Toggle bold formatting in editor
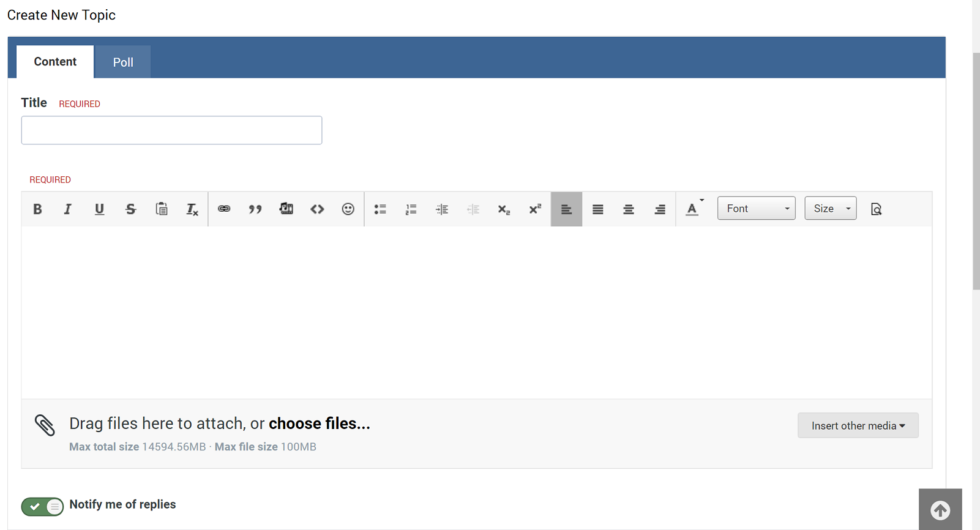980x530 pixels. [37, 209]
